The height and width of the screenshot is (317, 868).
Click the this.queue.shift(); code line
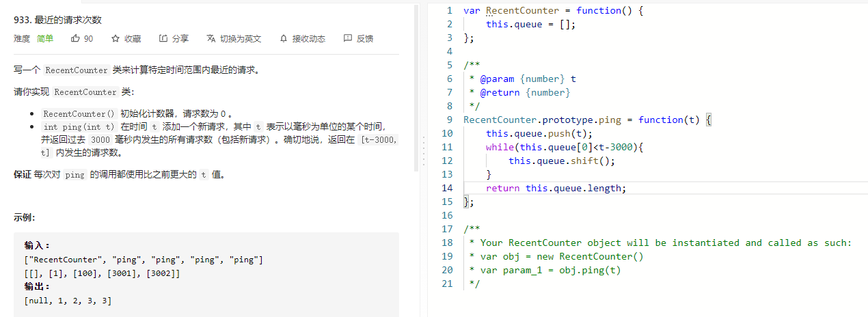click(562, 161)
